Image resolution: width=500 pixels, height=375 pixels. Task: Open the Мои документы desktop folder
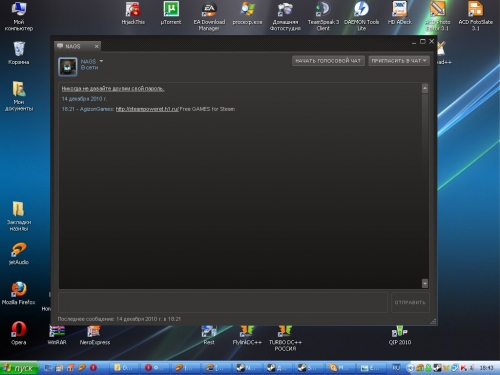pyautogui.click(x=19, y=96)
